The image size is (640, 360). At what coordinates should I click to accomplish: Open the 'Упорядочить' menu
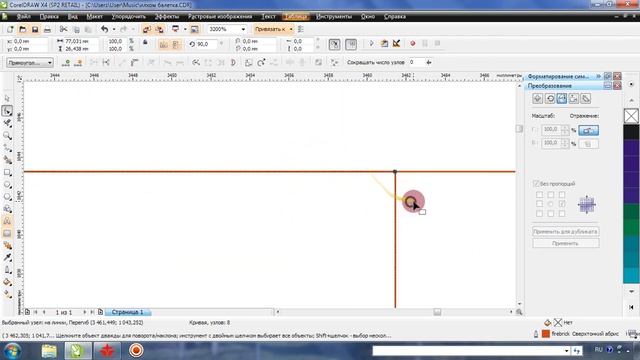pos(129,16)
